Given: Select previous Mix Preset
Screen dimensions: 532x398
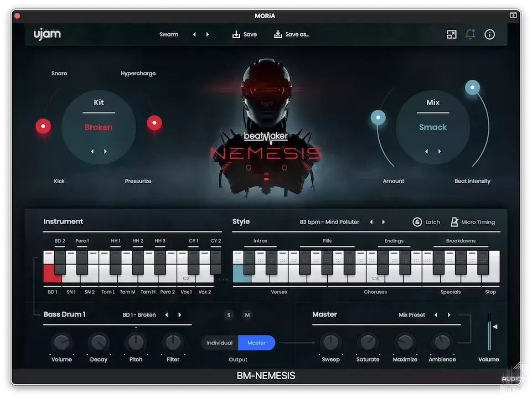Looking at the screenshot, I should [x=436, y=315].
